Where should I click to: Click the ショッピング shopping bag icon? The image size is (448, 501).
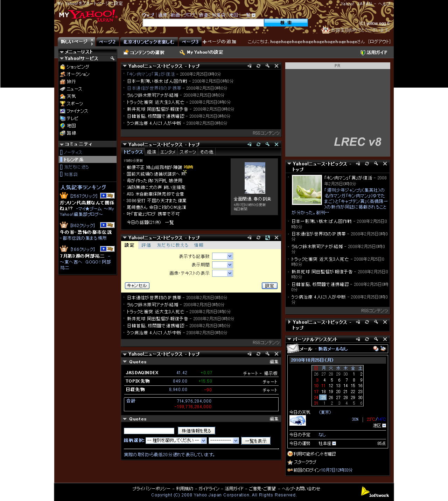click(63, 67)
